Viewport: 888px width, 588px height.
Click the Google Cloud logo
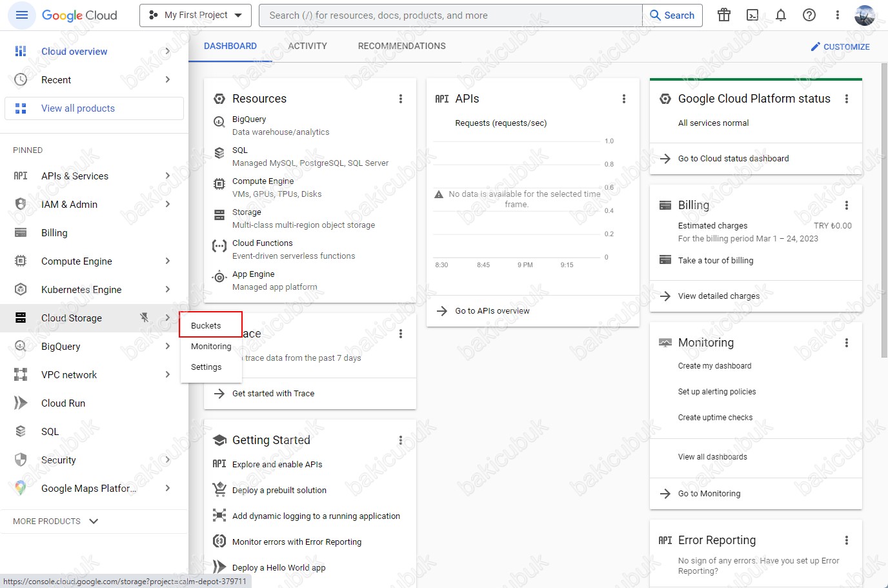79,15
